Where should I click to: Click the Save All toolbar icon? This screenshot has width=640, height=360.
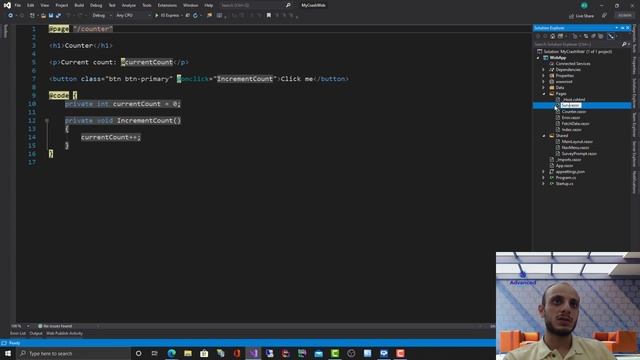tap(58, 16)
